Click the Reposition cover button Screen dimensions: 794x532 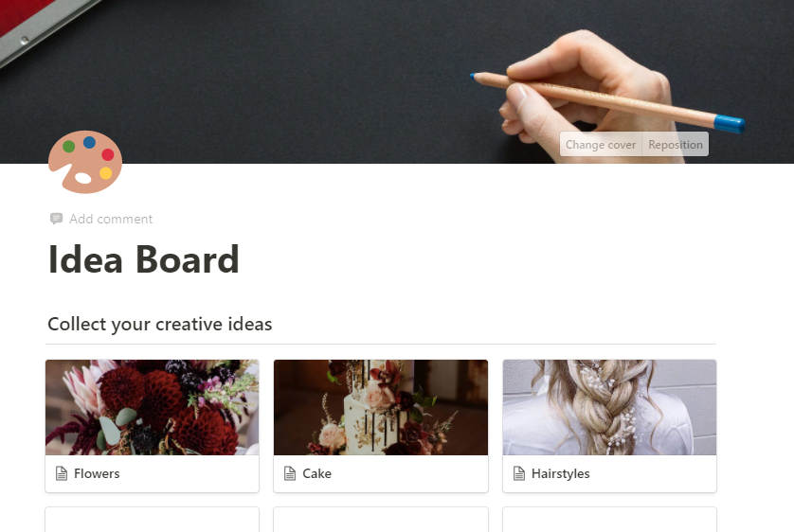tap(676, 145)
